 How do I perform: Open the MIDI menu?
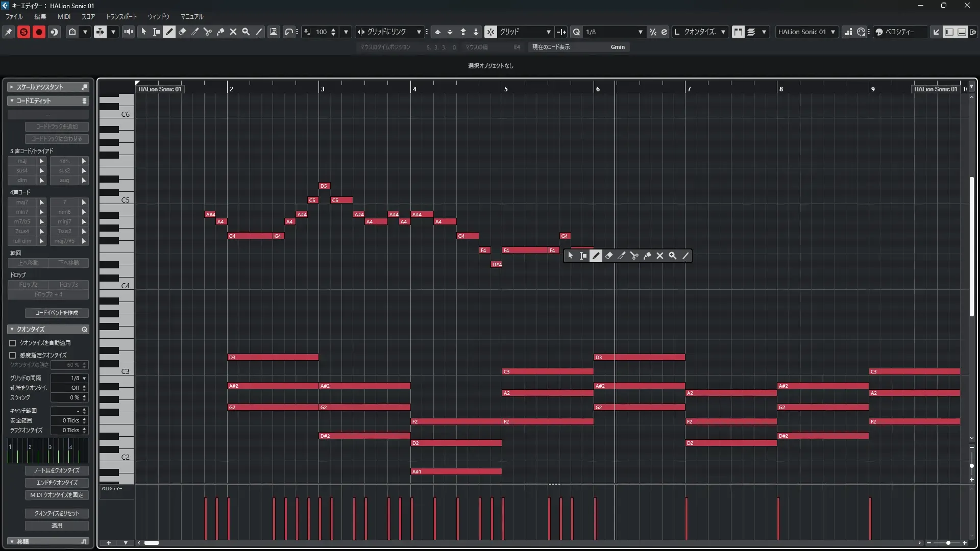click(64, 16)
